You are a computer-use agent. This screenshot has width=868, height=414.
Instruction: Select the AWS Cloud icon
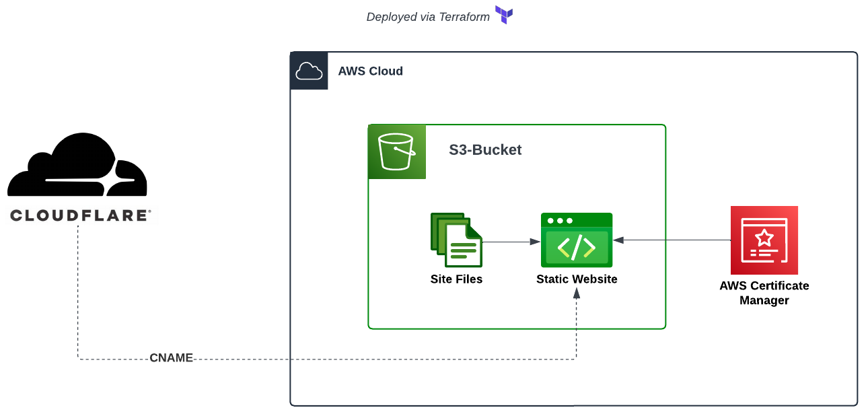pyautogui.click(x=309, y=71)
